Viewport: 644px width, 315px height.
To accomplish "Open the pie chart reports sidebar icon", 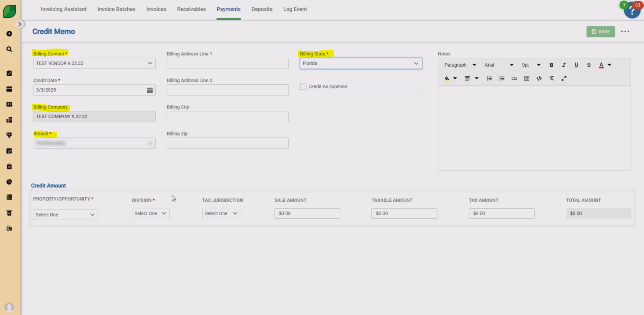I will coord(9,182).
